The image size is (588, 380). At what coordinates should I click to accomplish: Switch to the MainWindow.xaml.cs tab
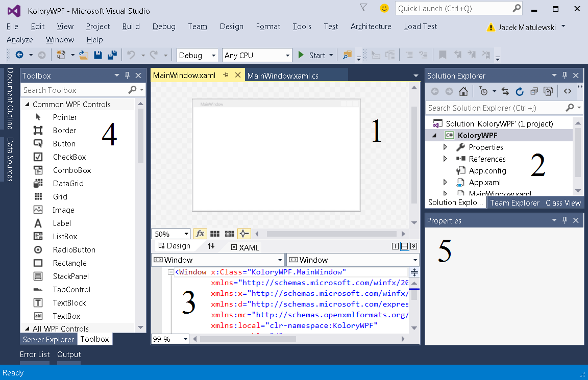pyautogui.click(x=283, y=75)
